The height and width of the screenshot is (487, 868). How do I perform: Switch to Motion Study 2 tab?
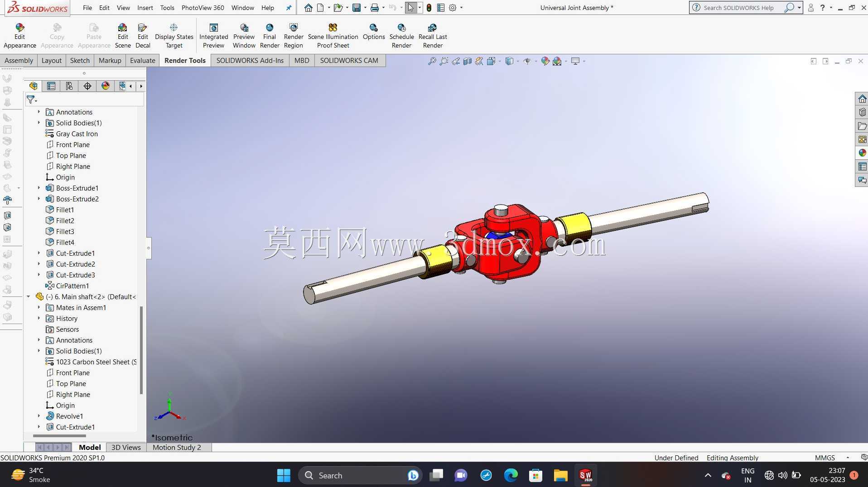177,447
